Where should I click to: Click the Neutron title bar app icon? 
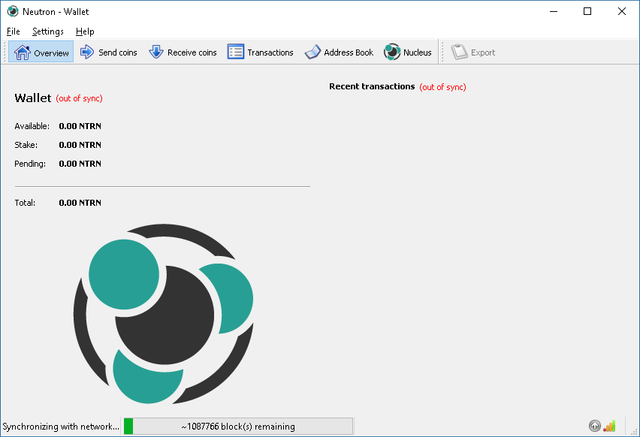click(x=13, y=11)
